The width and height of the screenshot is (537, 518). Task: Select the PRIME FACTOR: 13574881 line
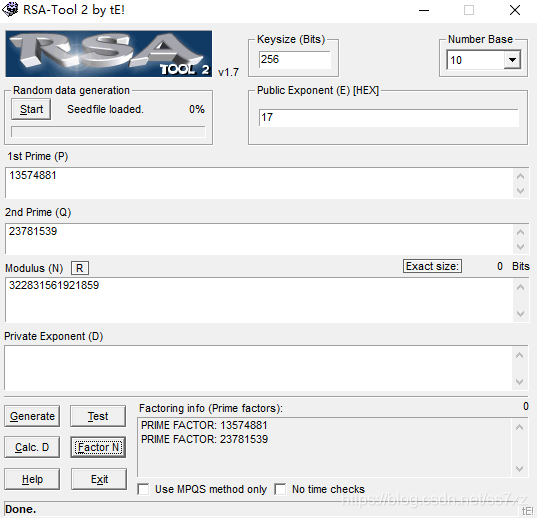point(204,425)
